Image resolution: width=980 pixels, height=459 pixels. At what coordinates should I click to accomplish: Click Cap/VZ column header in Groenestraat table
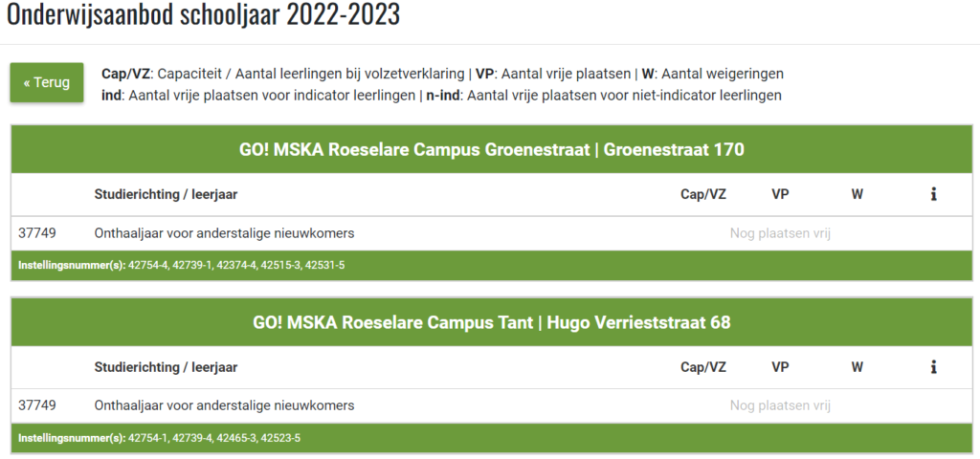(x=703, y=195)
